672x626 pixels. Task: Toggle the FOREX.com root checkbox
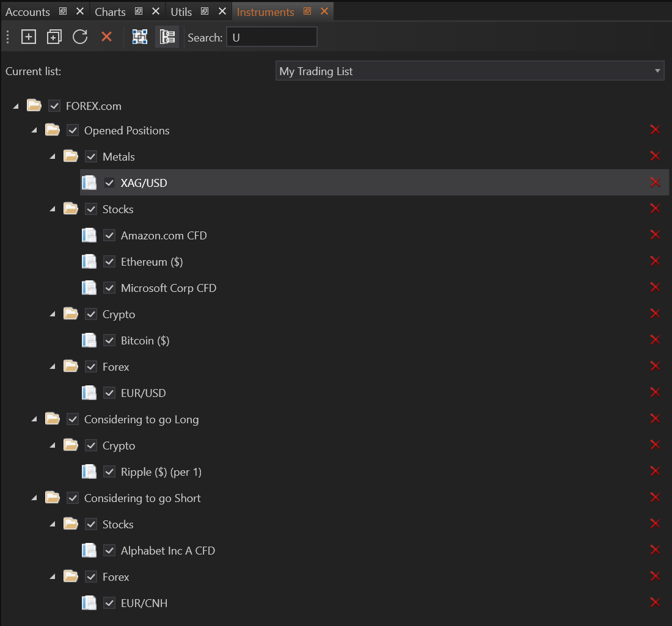(x=54, y=106)
